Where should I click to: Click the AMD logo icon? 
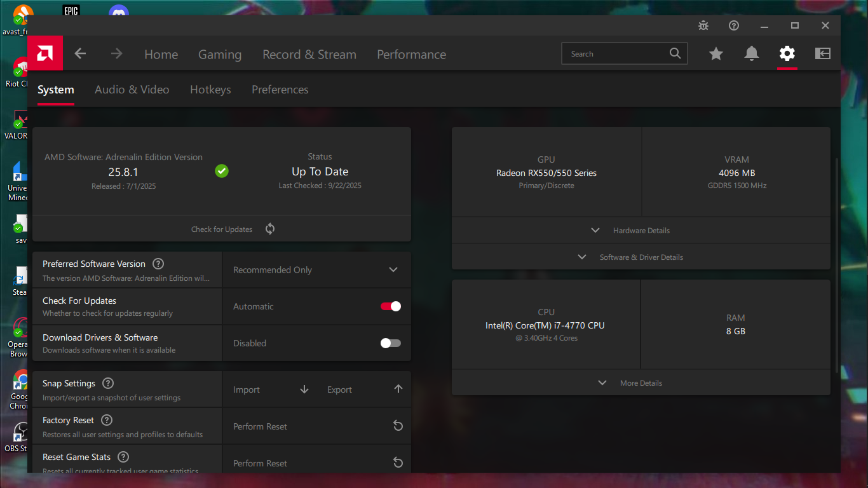(x=45, y=53)
